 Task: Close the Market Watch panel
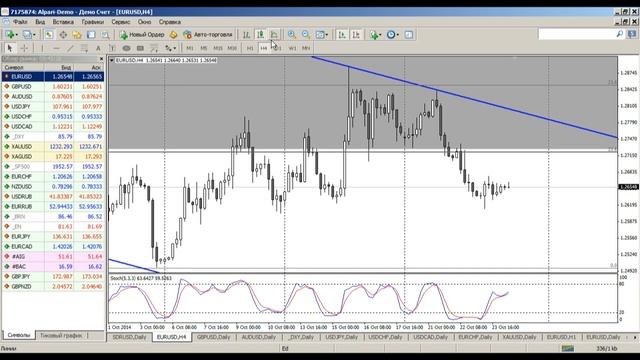click(101, 59)
